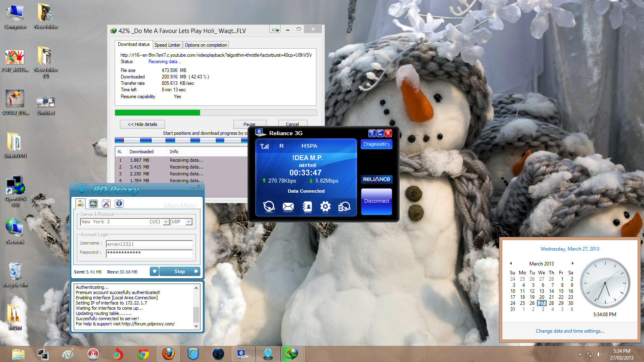Open Reliance 3G phonebook contacts icon
Image resolution: width=644 pixels, height=362 pixels.
tap(307, 207)
